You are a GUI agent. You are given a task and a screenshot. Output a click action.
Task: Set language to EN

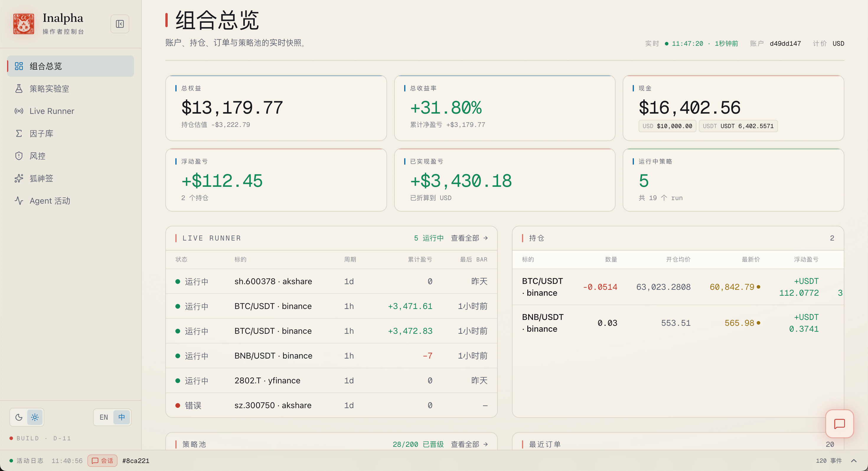click(104, 417)
